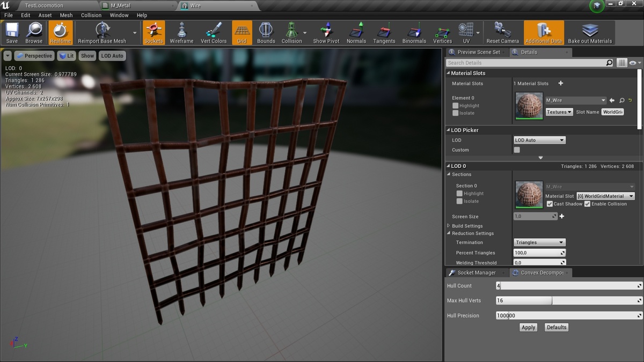644x362 pixels.
Task: Open the viewport options arrow menu
Action: pyautogui.click(x=8, y=56)
